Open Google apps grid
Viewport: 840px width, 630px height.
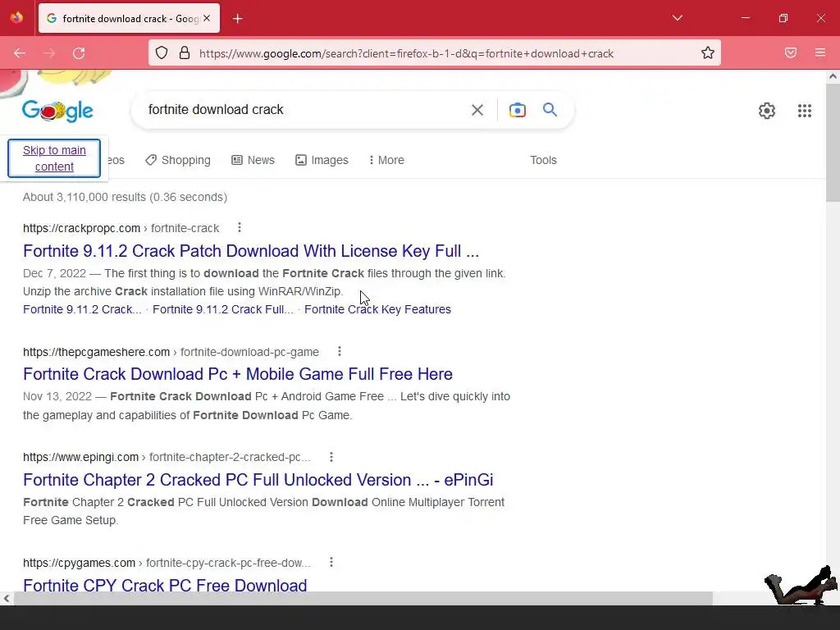coord(804,111)
